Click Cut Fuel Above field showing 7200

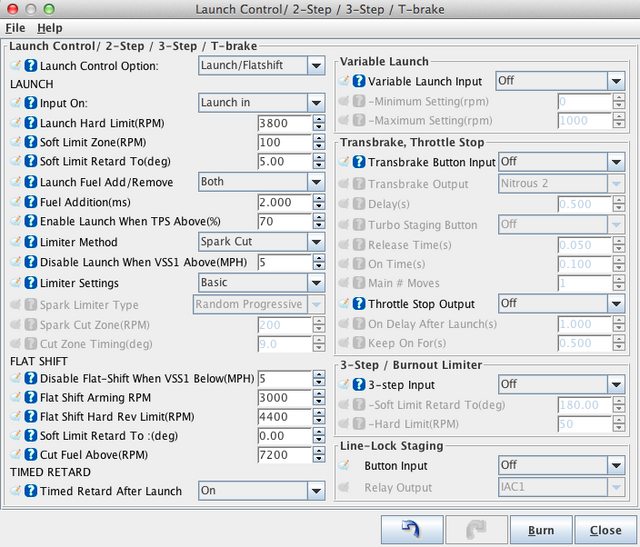[x=285, y=455]
